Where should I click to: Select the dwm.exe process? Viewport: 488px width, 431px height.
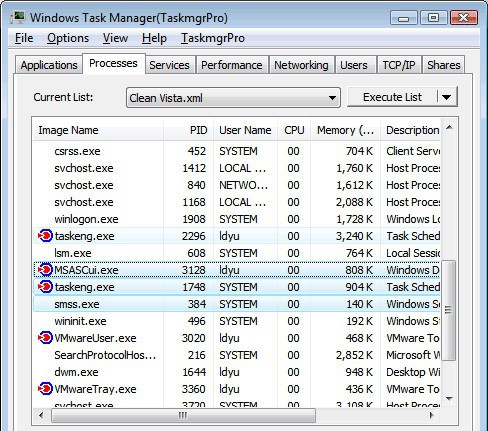237,372
